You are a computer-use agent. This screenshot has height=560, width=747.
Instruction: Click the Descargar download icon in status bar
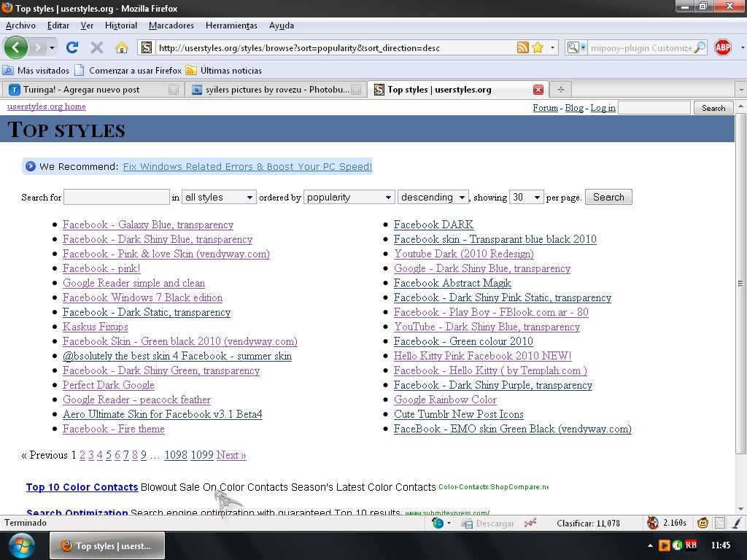click(x=466, y=524)
